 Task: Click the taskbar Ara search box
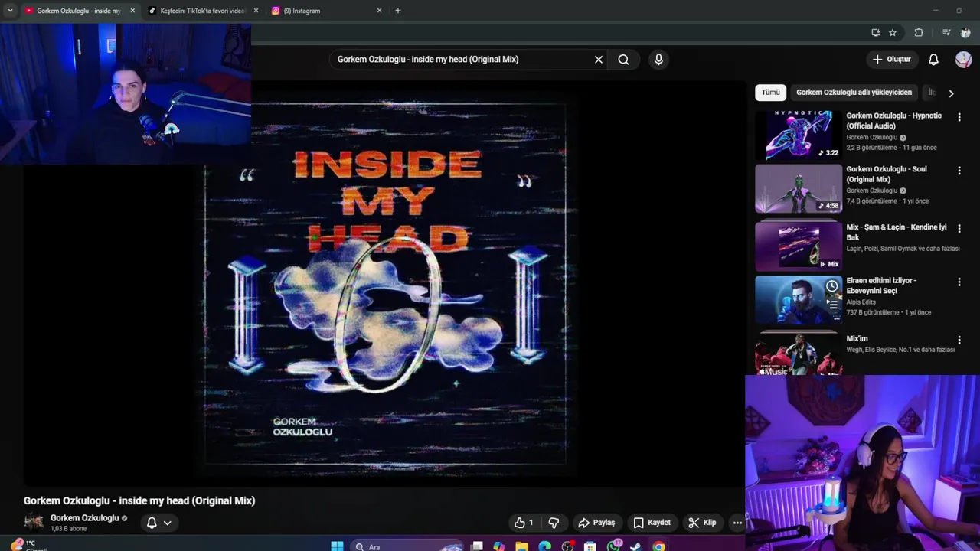click(x=407, y=546)
